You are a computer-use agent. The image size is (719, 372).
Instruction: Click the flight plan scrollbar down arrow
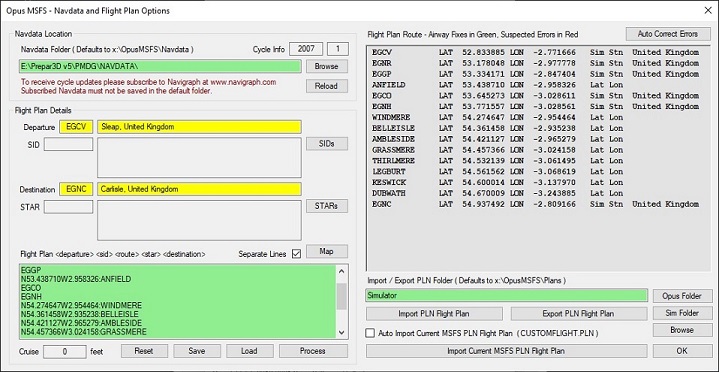click(342, 332)
